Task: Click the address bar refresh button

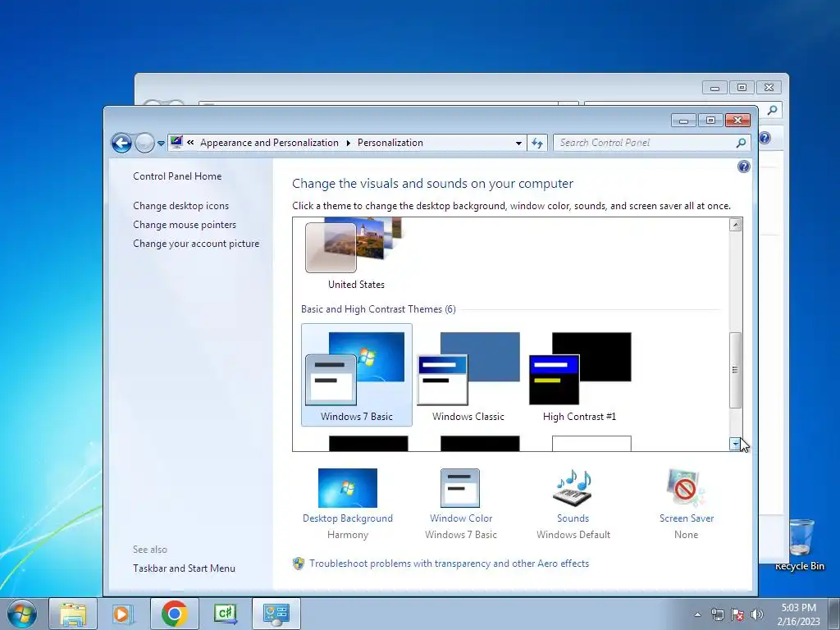Action: point(537,143)
